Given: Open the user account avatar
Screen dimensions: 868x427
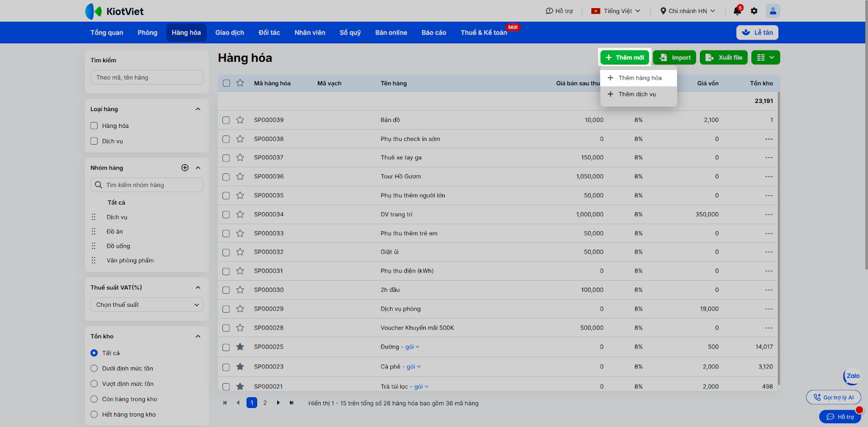Looking at the screenshot, I should (773, 11).
